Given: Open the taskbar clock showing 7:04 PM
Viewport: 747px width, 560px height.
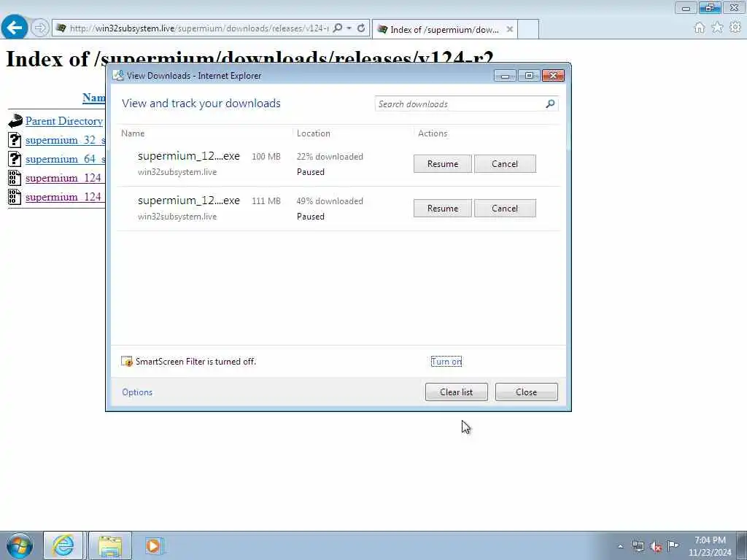Looking at the screenshot, I should point(710,546).
